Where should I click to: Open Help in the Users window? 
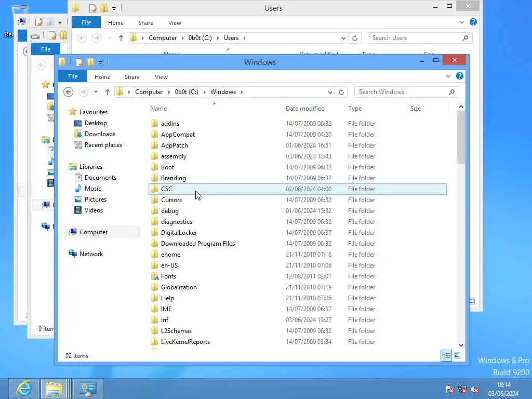coord(473,22)
